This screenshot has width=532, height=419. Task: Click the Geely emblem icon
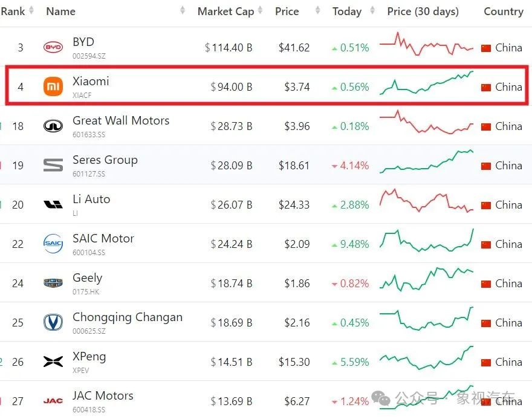click(x=53, y=284)
